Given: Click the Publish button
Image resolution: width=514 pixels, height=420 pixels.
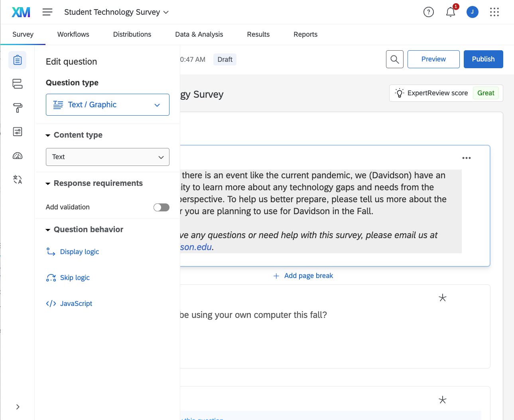Looking at the screenshot, I should tap(483, 59).
